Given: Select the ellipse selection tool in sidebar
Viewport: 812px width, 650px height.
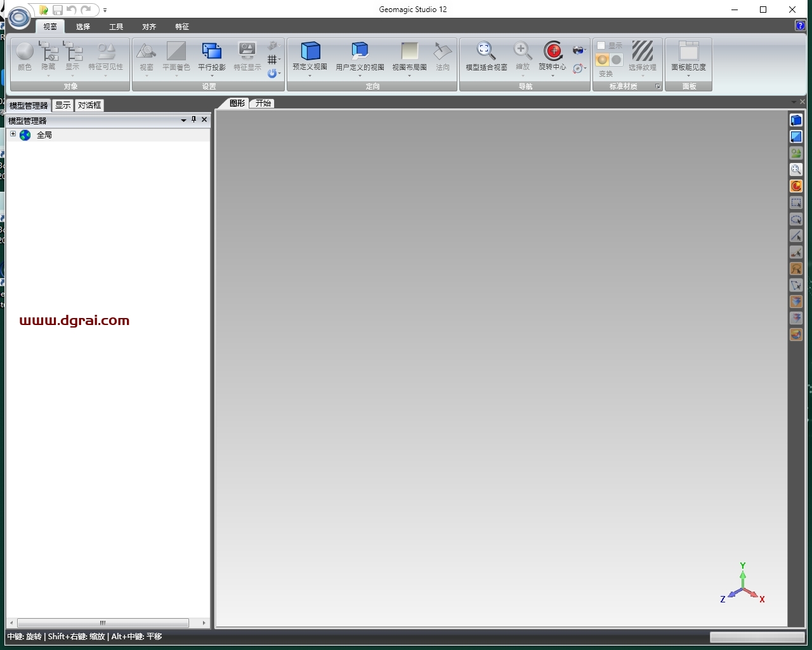Looking at the screenshot, I should tap(796, 219).
